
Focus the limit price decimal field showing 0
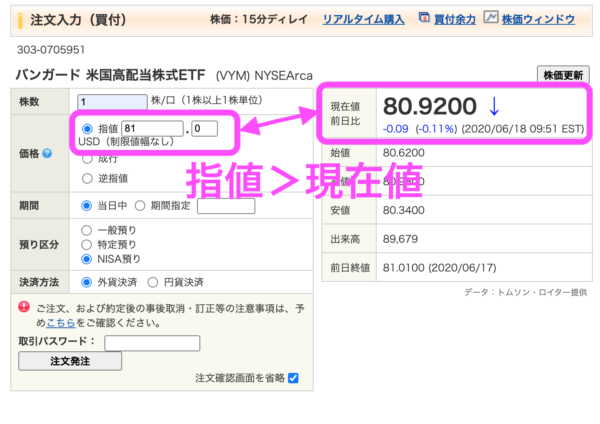204,129
